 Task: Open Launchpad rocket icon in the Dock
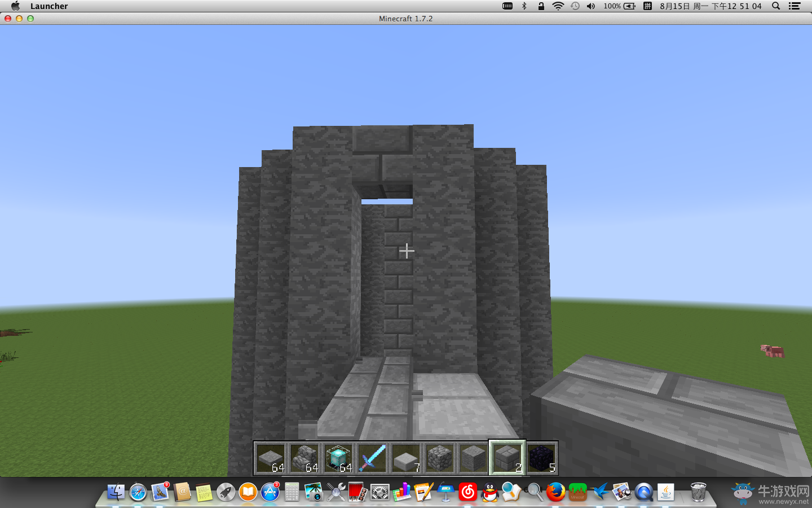pyautogui.click(x=226, y=492)
